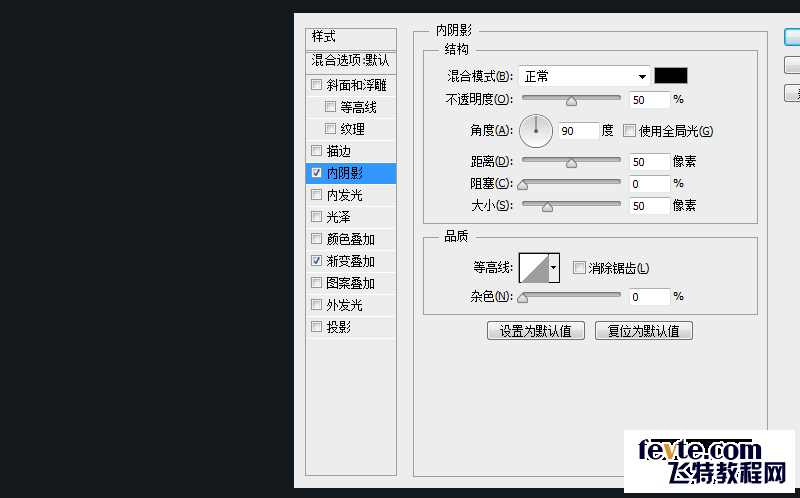Click the 设置为默认值 button
The width and height of the screenshot is (800, 498).
536,331
